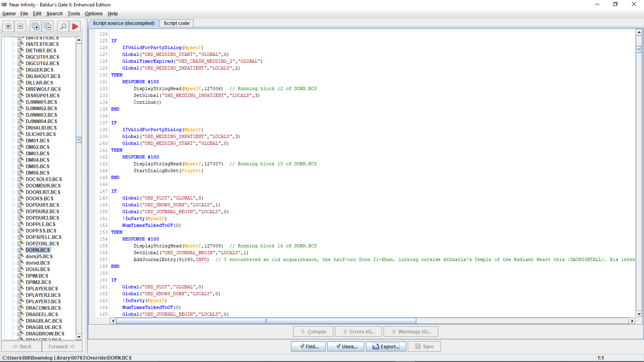This screenshot has width=644, height=362.
Task: Open the Help menu
Action: click(113, 14)
